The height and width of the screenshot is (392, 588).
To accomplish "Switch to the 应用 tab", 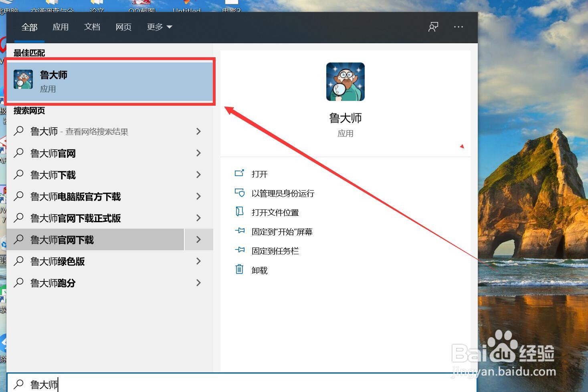I will pos(61,27).
